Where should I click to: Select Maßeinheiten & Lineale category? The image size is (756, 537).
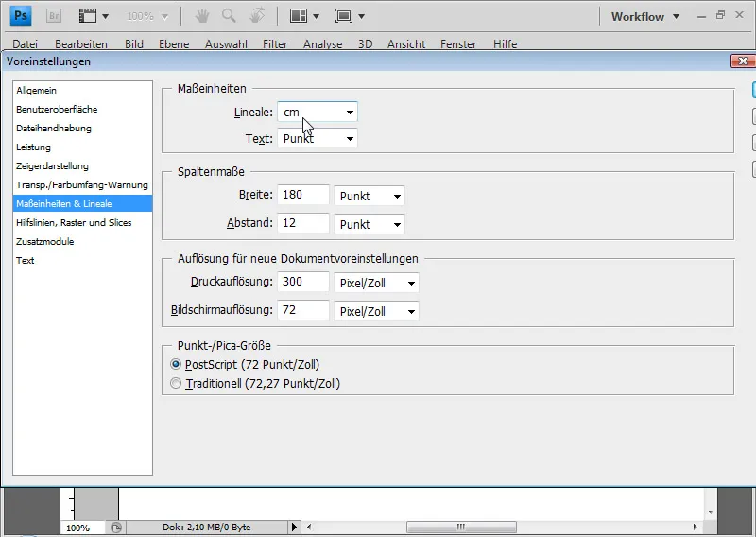click(82, 203)
